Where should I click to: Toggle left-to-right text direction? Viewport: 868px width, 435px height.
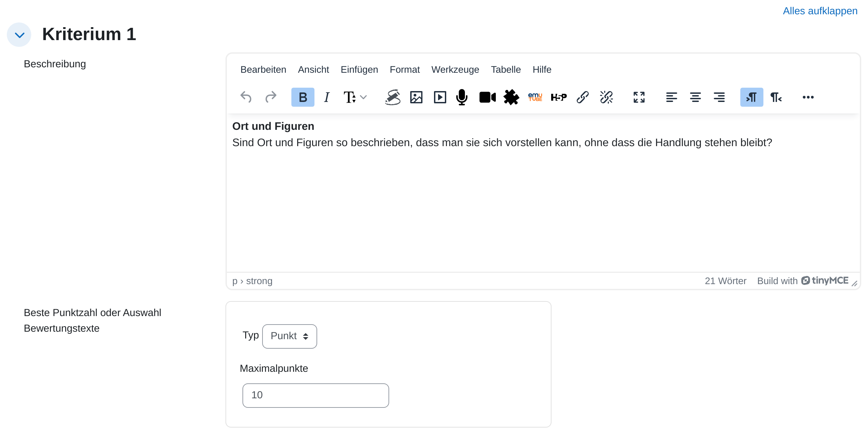pos(752,97)
